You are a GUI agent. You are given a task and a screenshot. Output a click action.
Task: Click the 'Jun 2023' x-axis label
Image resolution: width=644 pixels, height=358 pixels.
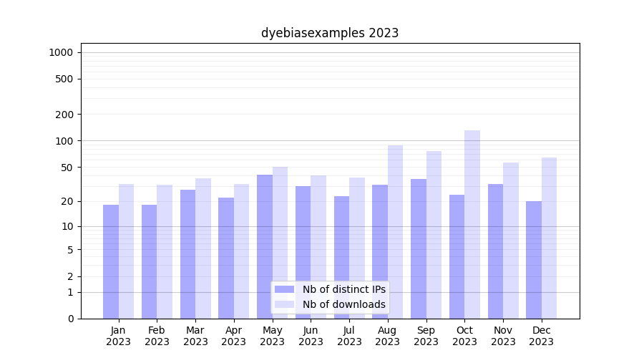coord(311,336)
